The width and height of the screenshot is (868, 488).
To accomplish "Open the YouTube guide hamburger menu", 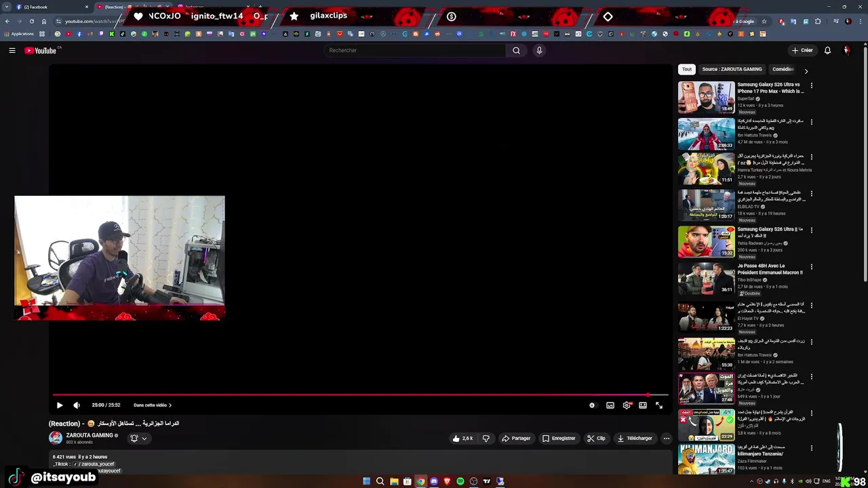I will (x=12, y=50).
